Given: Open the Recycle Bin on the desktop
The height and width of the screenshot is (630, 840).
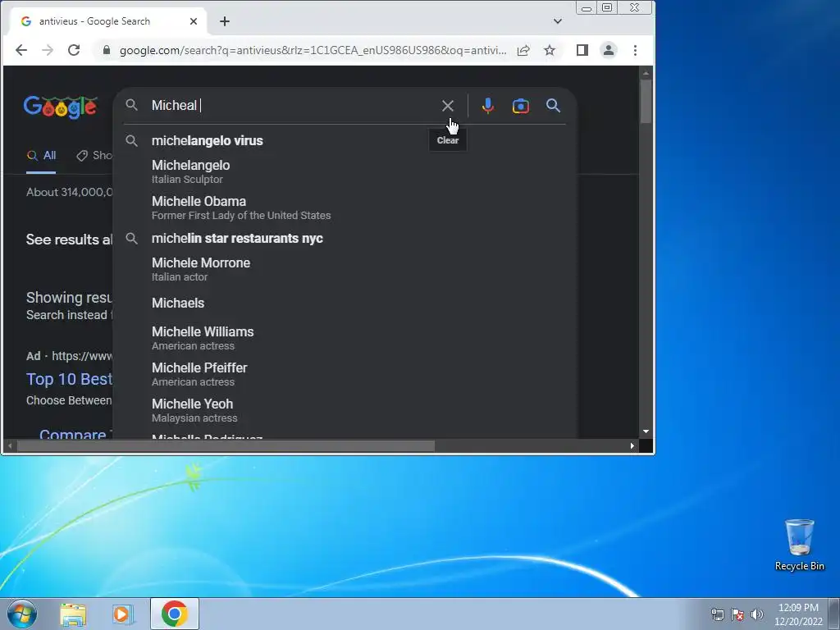Looking at the screenshot, I should (x=799, y=545).
